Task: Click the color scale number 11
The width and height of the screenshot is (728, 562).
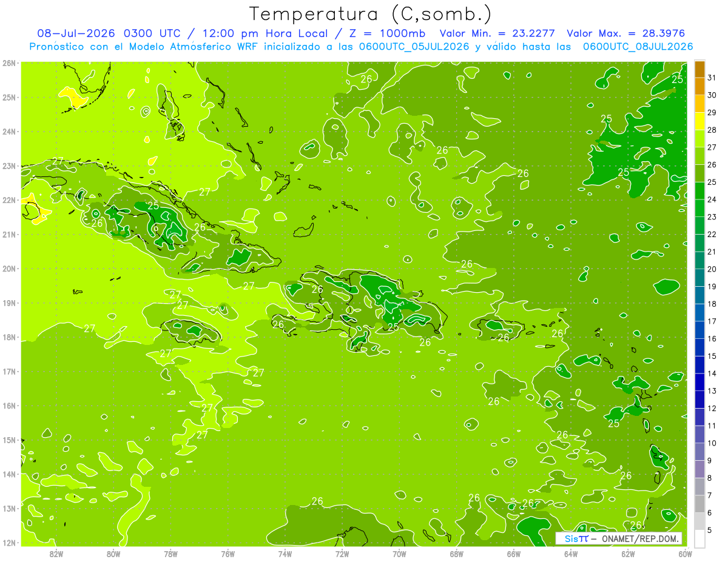Action: pyautogui.click(x=712, y=426)
